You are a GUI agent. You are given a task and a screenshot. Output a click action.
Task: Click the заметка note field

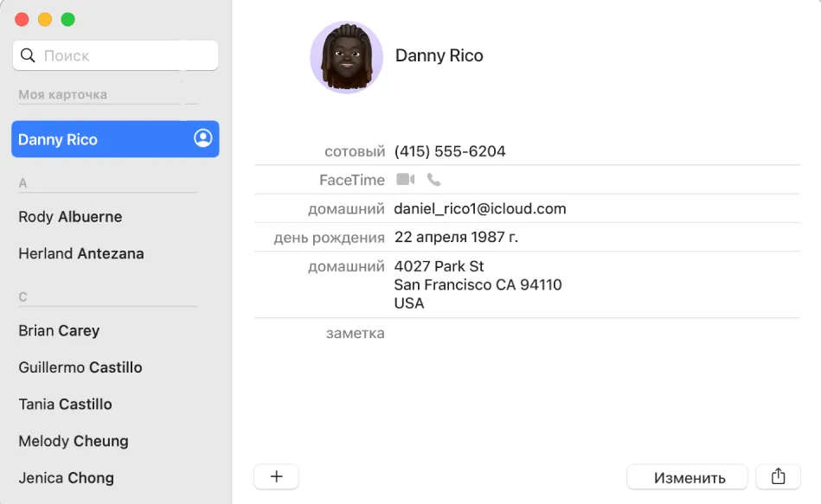(x=527, y=334)
